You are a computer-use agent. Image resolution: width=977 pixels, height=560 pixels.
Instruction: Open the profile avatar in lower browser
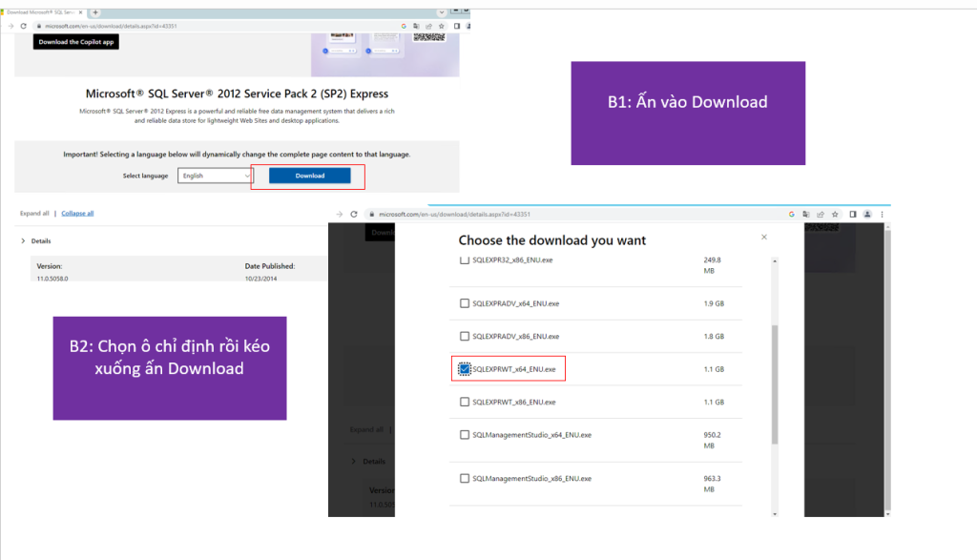point(867,215)
